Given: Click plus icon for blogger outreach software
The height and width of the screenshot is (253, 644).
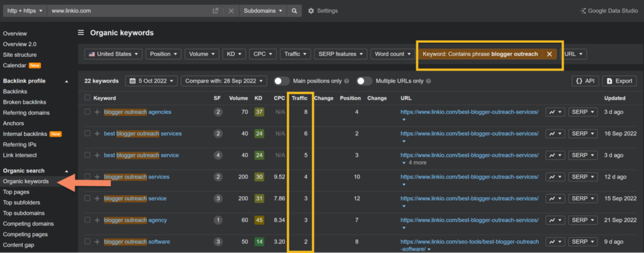Looking at the screenshot, I should click(97, 242).
